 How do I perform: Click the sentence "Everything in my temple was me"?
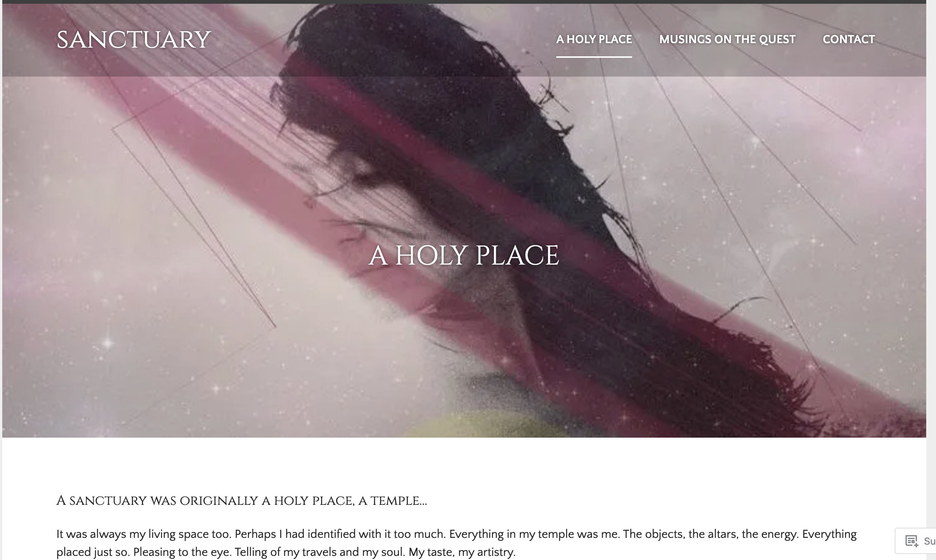click(x=534, y=534)
